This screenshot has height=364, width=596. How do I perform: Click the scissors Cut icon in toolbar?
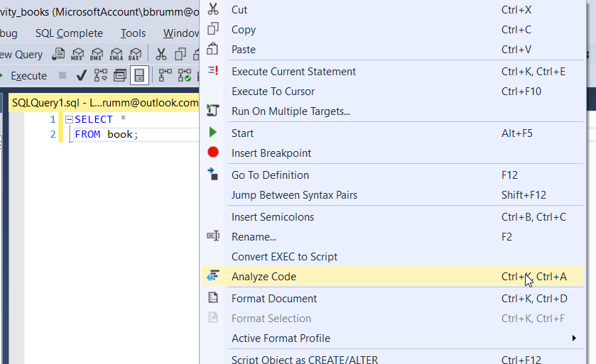tap(161, 55)
